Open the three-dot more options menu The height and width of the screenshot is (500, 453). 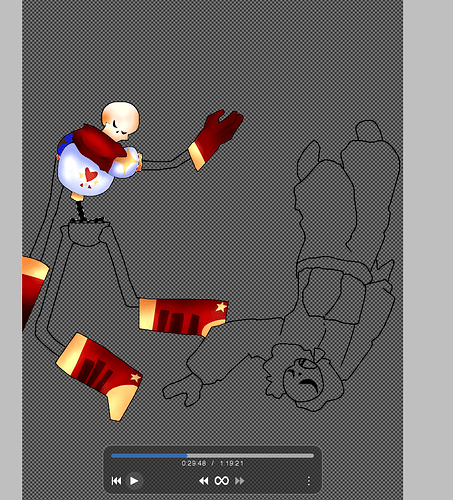coord(309,481)
